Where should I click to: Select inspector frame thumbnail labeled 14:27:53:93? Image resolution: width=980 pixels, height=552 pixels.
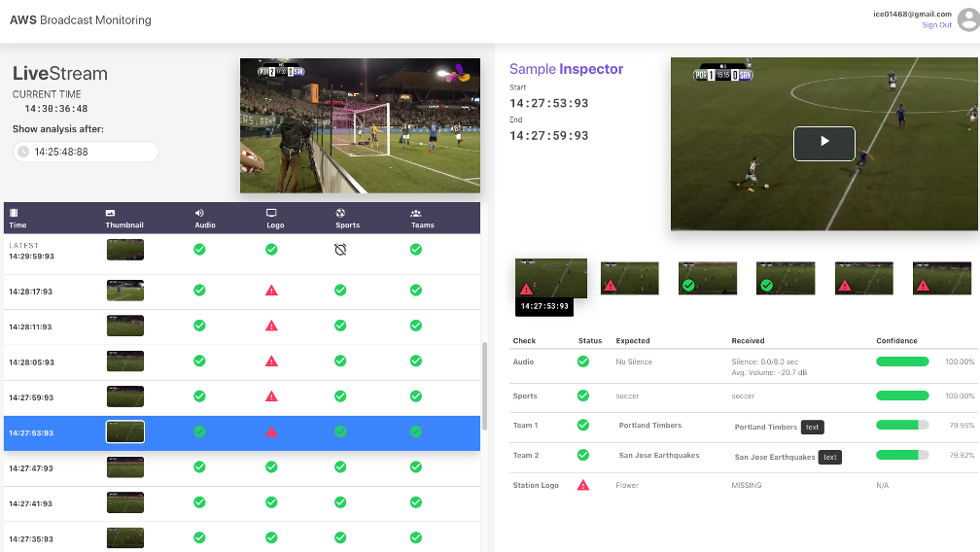tap(550, 279)
